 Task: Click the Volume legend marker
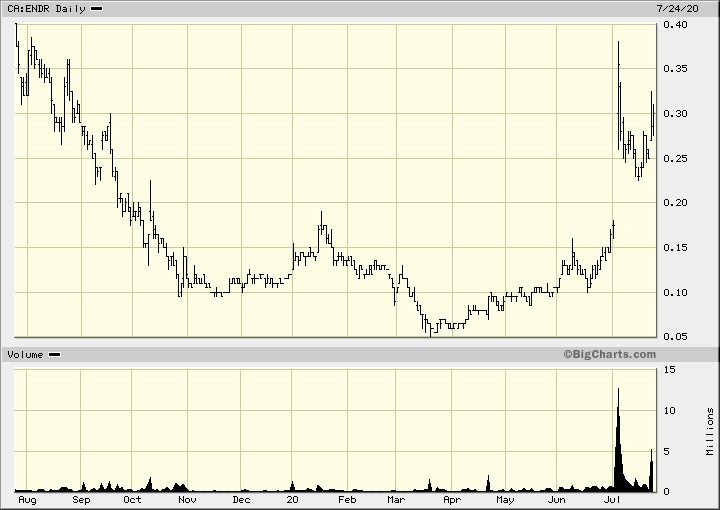click(x=55, y=355)
